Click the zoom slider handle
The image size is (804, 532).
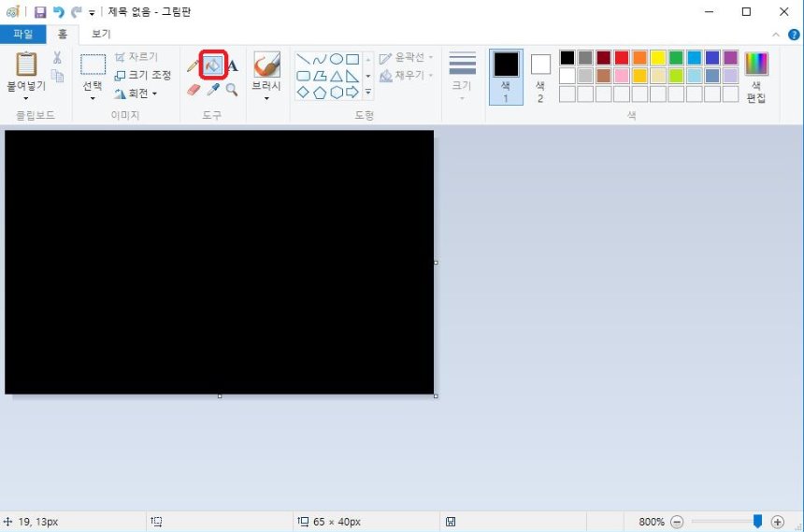point(757,522)
